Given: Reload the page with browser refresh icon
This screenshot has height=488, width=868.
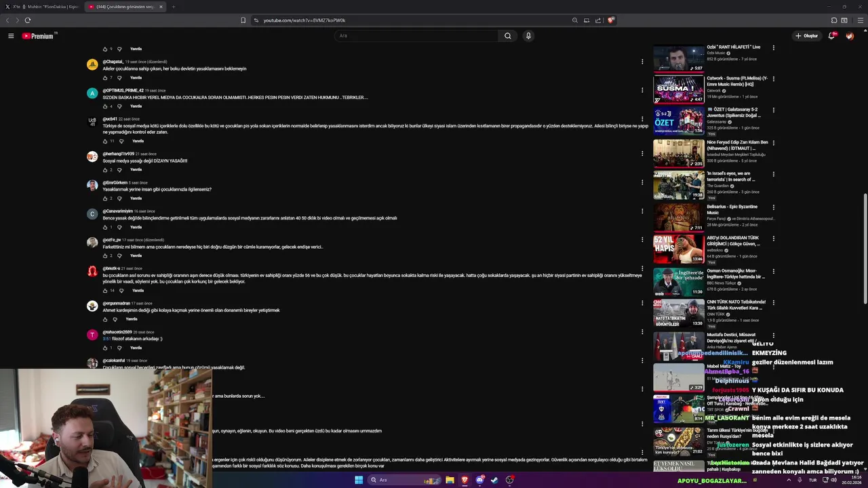Looking at the screenshot, I should (28, 20).
